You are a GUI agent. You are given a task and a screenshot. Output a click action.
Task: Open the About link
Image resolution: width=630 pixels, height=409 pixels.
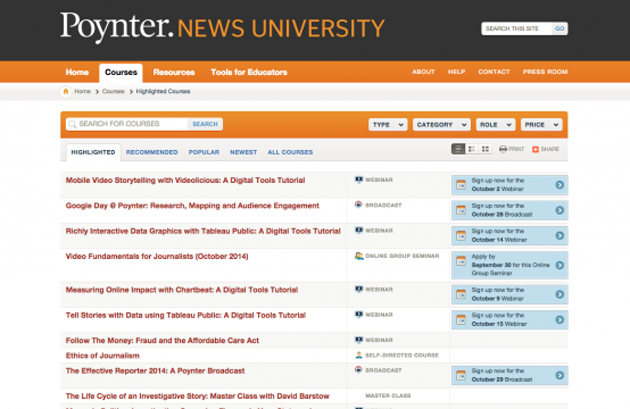[423, 72]
